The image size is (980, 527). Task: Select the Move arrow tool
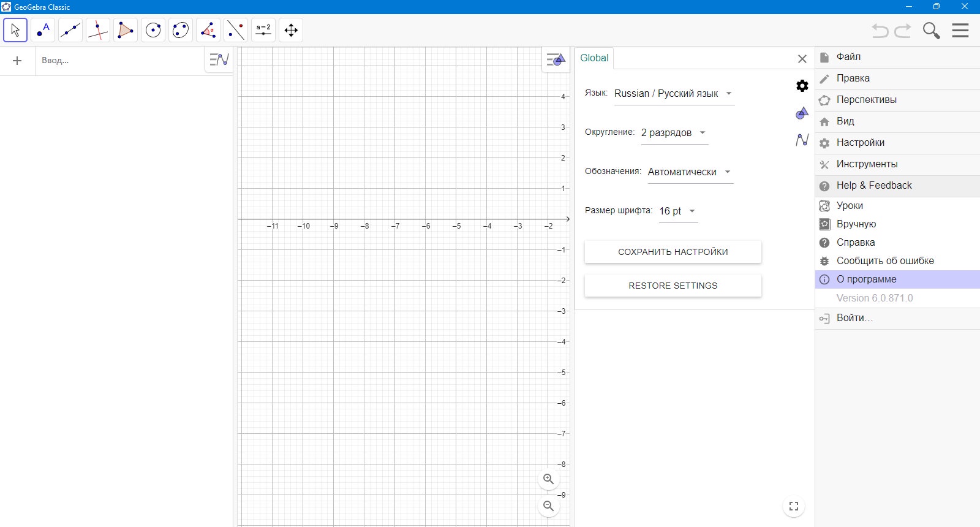click(15, 30)
